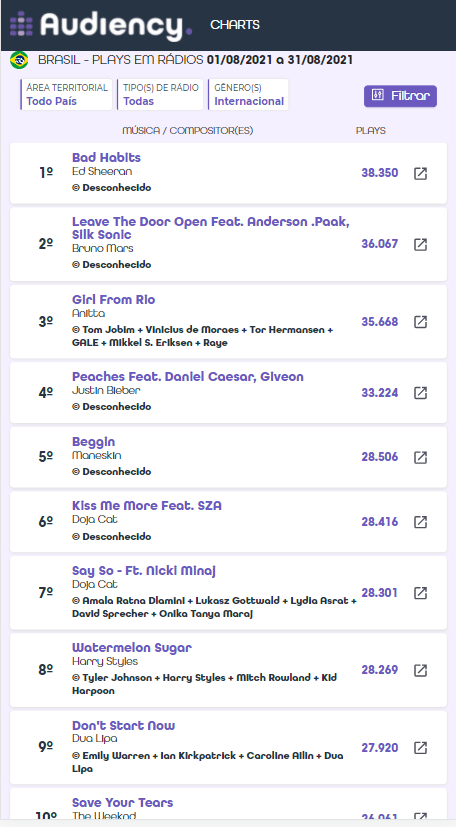456x827 pixels.
Task: Click external link icon beside Beggin
Action: click(420, 457)
